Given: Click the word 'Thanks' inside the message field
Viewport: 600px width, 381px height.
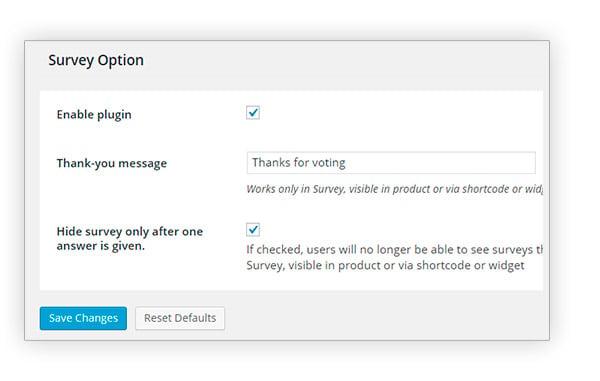Looking at the screenshot, I should [x=271, y=163].
